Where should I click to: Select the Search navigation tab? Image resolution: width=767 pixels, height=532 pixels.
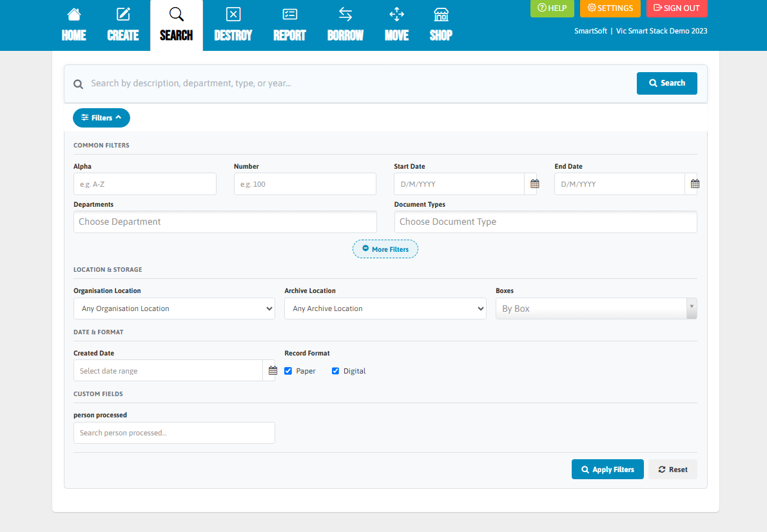point(177,25)
